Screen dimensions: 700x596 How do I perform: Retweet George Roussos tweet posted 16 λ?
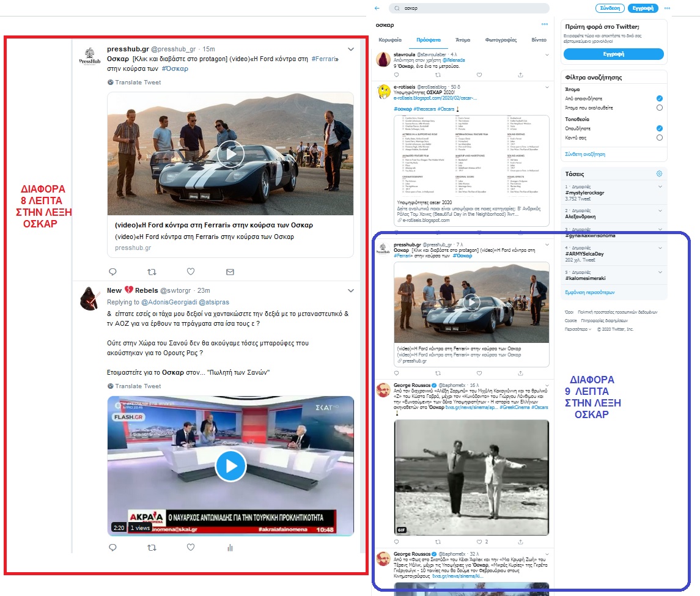[x=438, y=542]
